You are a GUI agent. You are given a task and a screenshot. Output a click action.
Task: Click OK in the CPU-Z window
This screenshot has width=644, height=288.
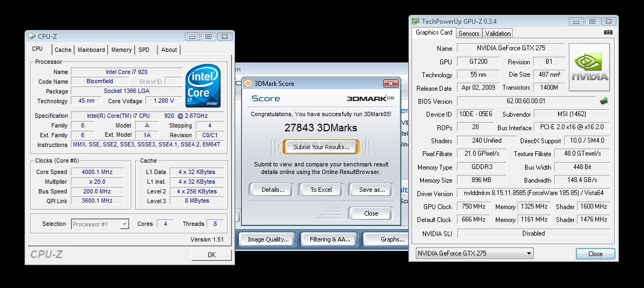click(211, 255)
